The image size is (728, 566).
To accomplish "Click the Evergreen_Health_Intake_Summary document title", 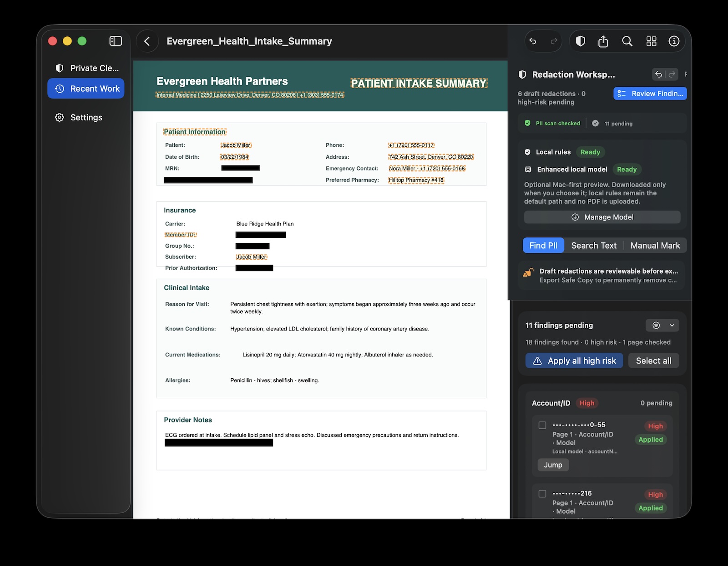I will (x=249, y=41).
